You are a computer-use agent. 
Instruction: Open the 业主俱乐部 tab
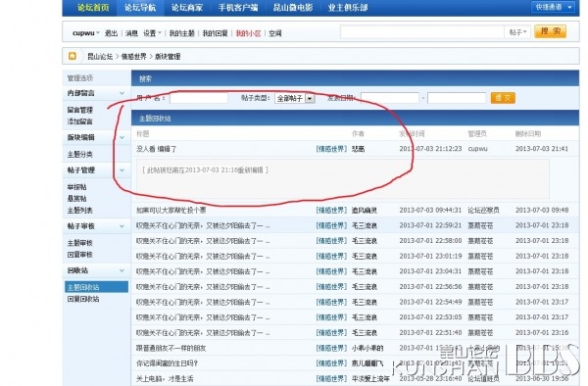(x=348, y=8)
